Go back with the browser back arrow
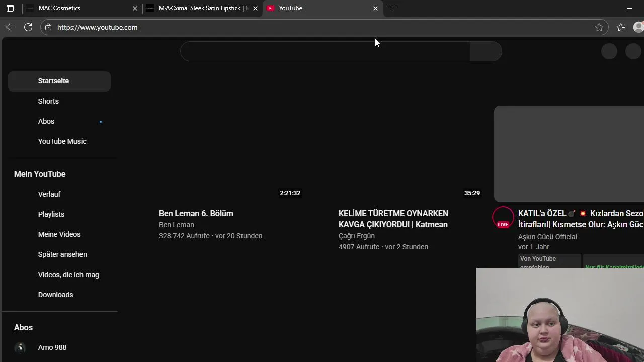The height and width of the screenshot is (362, 644). click(x=10, y=27)
